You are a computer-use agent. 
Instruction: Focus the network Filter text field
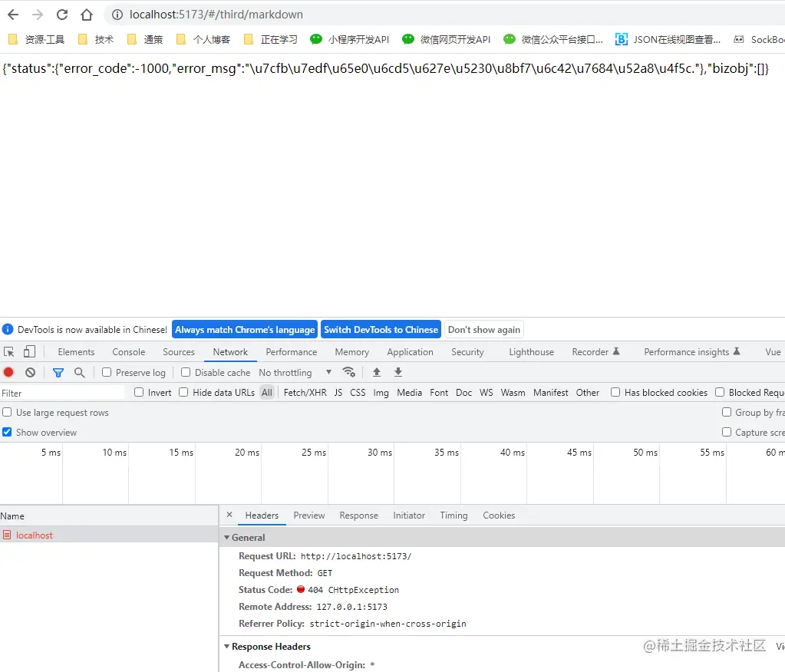click(63, 393)
